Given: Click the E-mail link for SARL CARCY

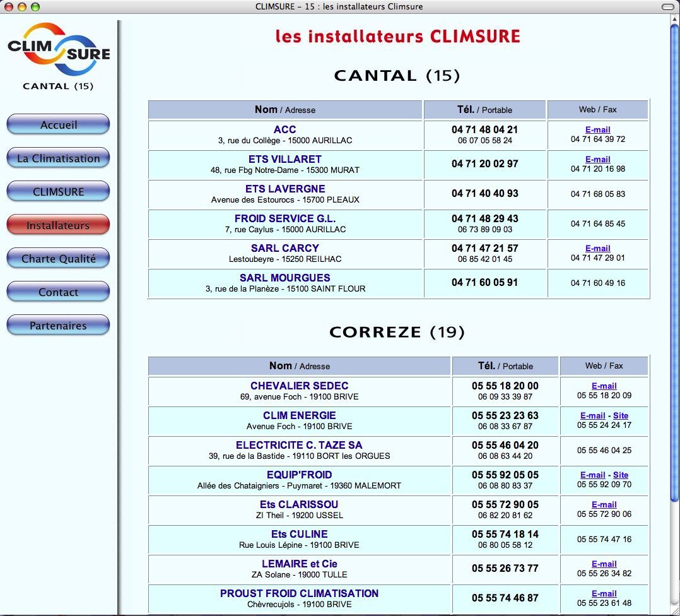Looking at the screenshot, I should 597,248.
